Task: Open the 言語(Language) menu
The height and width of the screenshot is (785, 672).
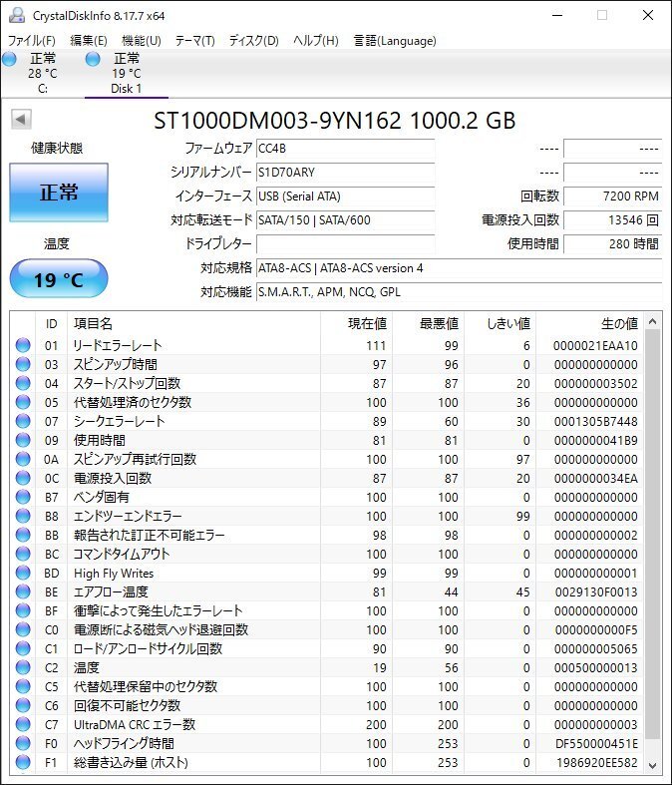Action: (x=395, y=41)
